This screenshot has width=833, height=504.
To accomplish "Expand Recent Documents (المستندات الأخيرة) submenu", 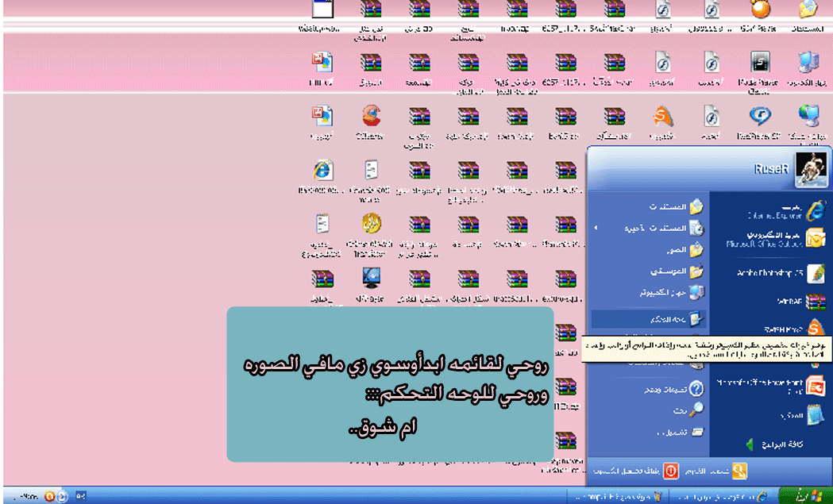I will pyautogui.click(x=659, y=228).
